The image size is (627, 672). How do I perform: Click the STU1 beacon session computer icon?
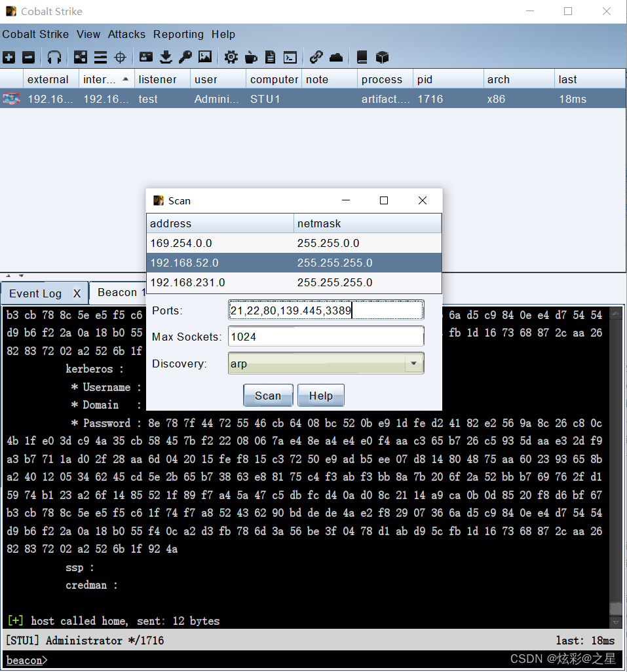[x=12, y=99]
